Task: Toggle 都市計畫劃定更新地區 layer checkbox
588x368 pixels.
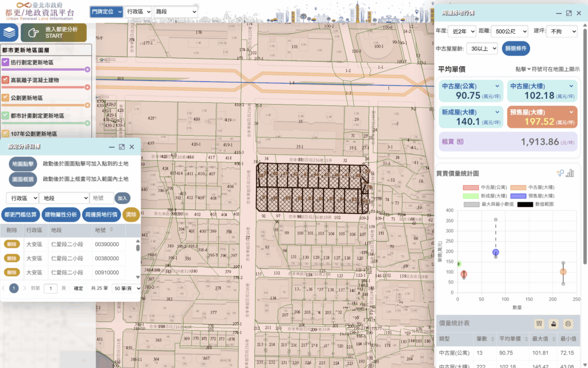Action: click(x=5, y=115)
